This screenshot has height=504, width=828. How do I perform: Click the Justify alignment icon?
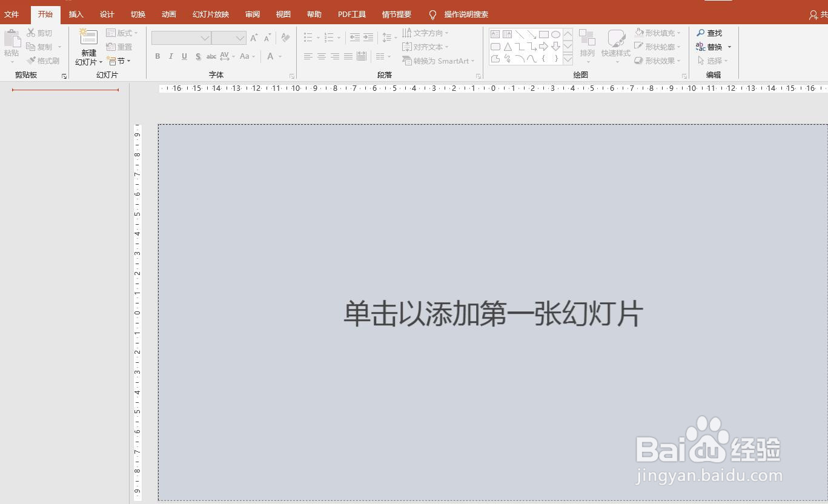[x=348, y=56]
